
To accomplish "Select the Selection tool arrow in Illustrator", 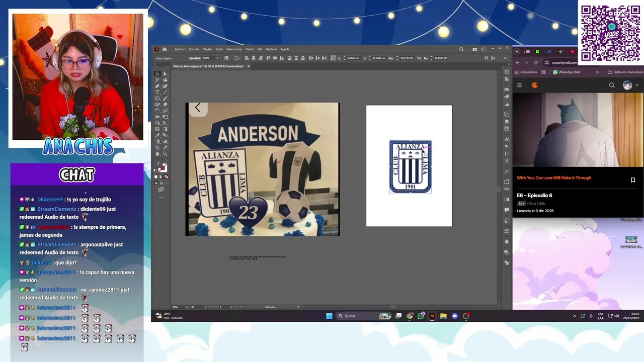I will click(157, 74).
